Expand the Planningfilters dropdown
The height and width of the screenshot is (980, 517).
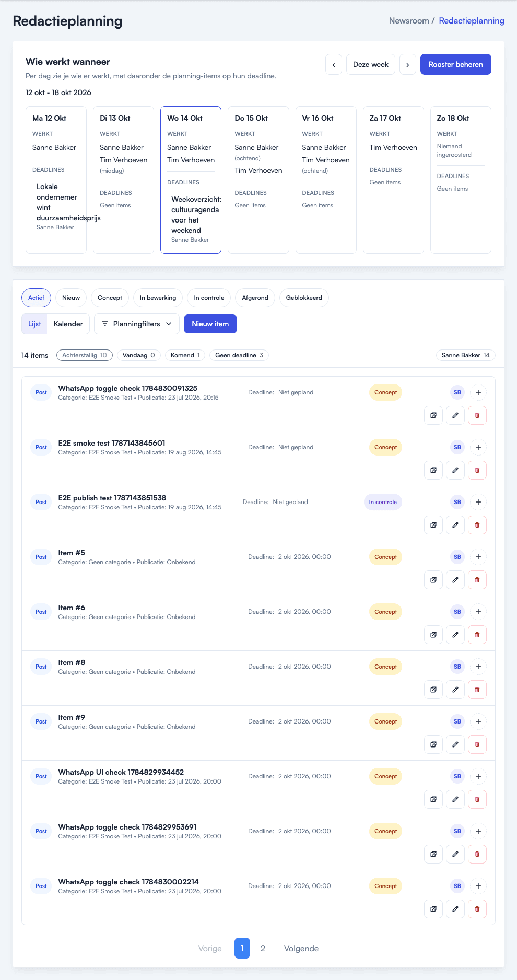click(x=137, y=324)
